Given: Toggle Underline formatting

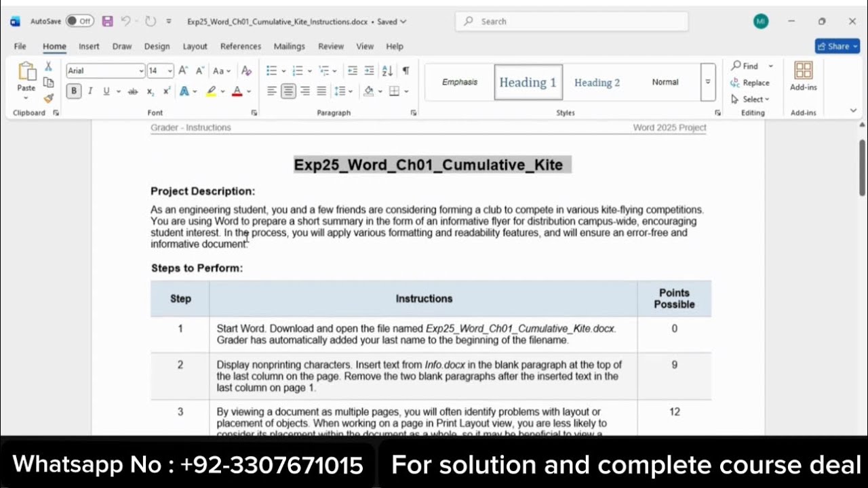Looking at the screenshot, I should [106, 91].
